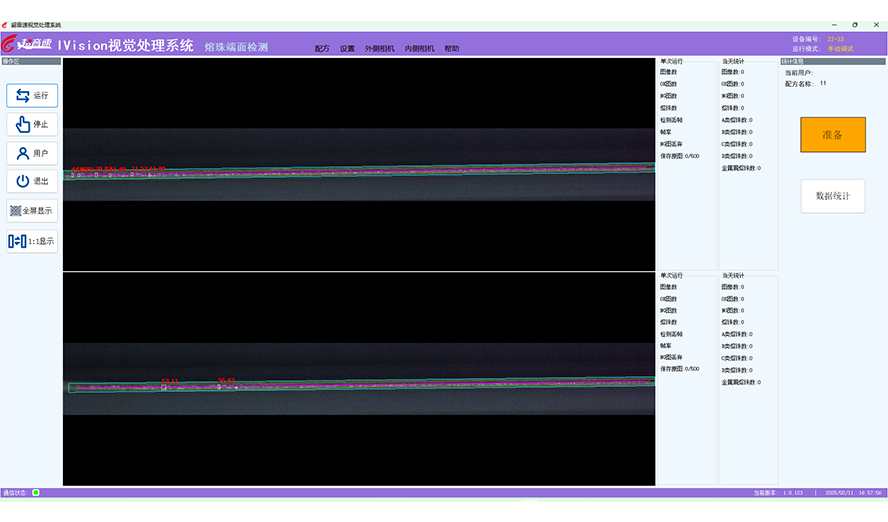
Task: Click the 数据统计 (Data Statistics) button
Action: (x=832, y=196)
